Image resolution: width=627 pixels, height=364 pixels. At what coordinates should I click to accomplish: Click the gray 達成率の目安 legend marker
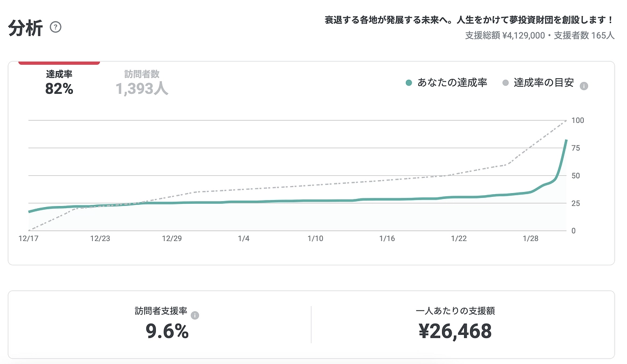[x=506, y=83]
